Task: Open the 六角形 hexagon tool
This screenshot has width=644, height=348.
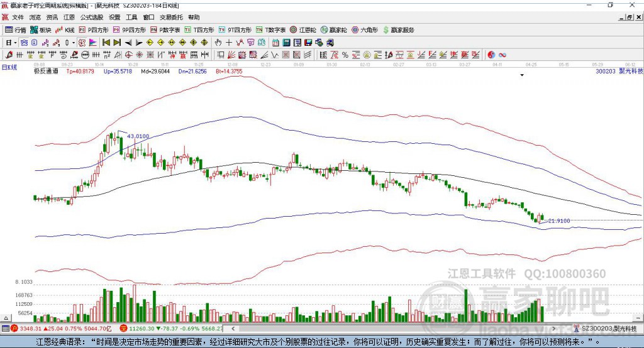Action: [x=365, y=30]
